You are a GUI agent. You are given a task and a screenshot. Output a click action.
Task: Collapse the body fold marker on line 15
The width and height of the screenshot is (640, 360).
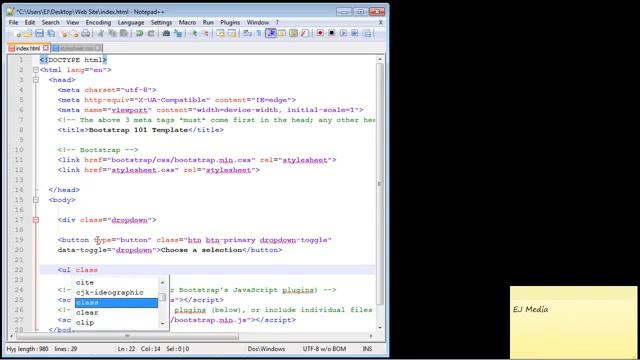36,200
